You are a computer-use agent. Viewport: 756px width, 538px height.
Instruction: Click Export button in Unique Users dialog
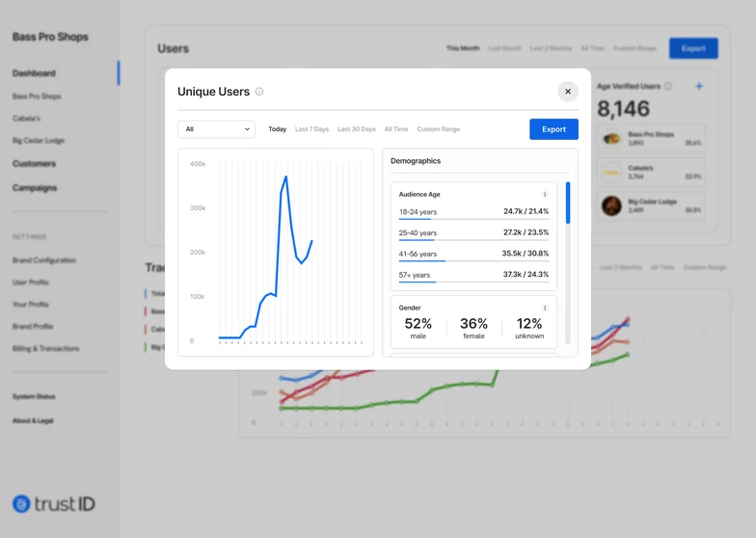[x=553, y=129]
